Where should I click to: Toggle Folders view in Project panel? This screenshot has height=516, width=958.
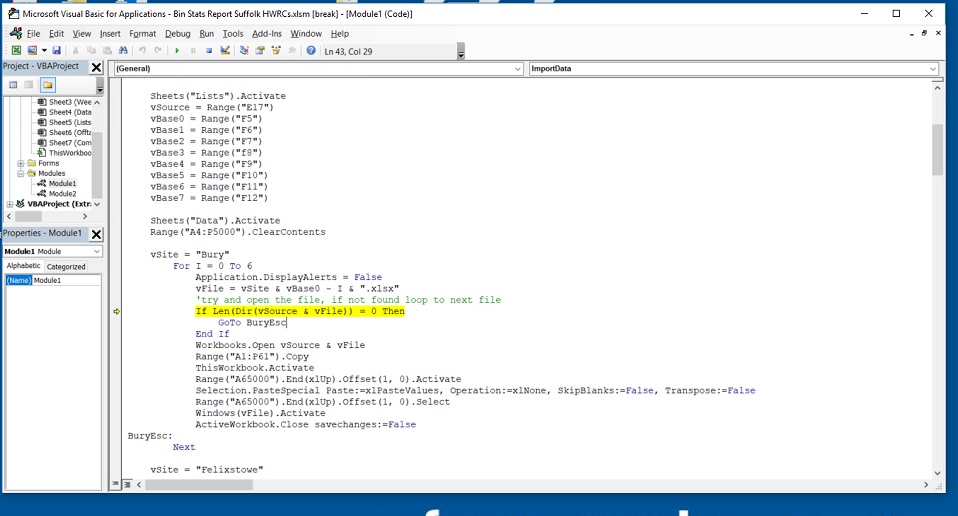coord(47,85)
